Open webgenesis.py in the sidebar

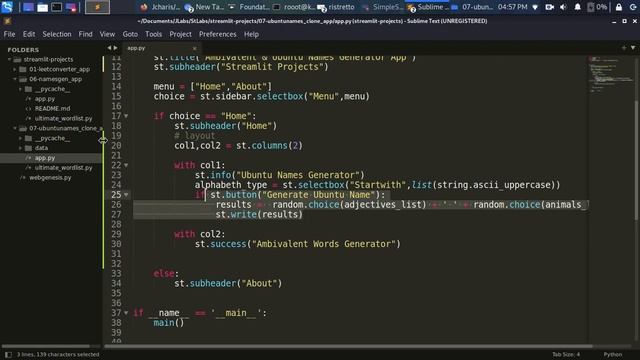point(50,178)
